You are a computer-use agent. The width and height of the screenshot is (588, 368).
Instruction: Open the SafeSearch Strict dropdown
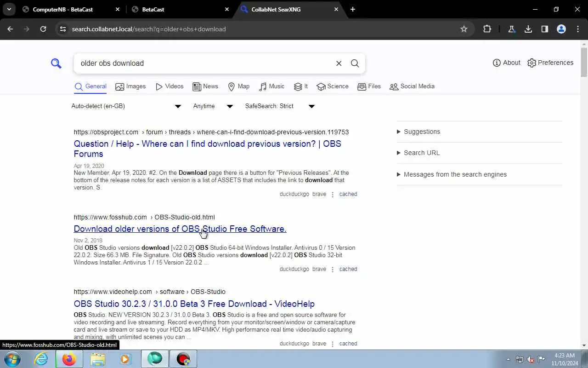click(x=280, y=106)
